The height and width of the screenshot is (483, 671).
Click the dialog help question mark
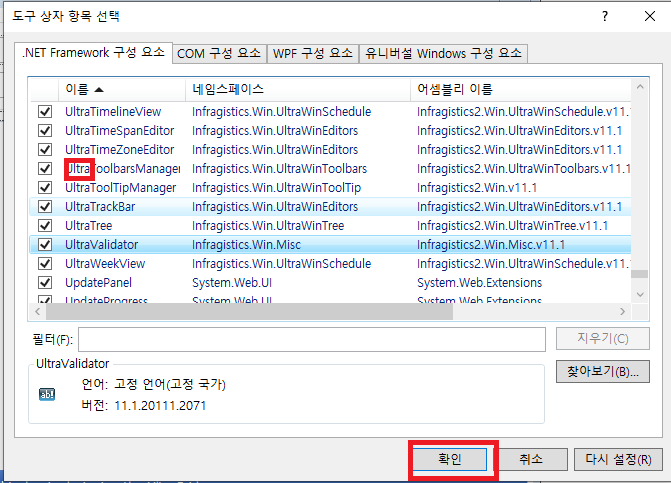pos(605,16)
